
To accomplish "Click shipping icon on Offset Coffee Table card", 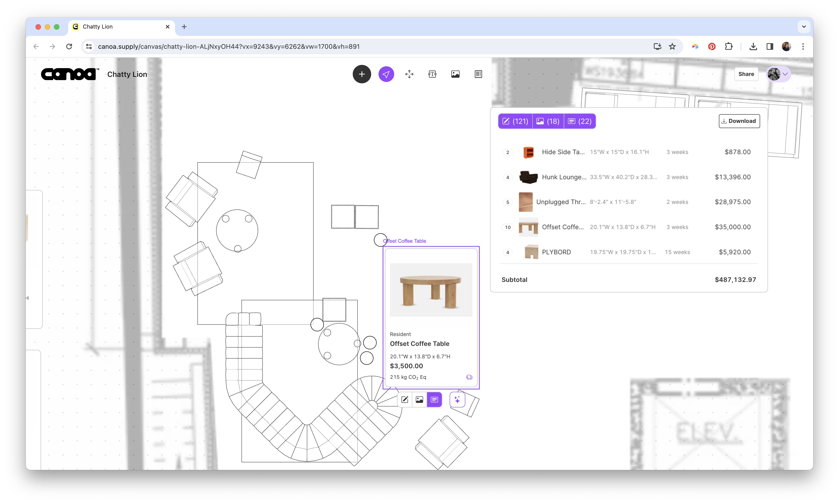I will (469, 377).
